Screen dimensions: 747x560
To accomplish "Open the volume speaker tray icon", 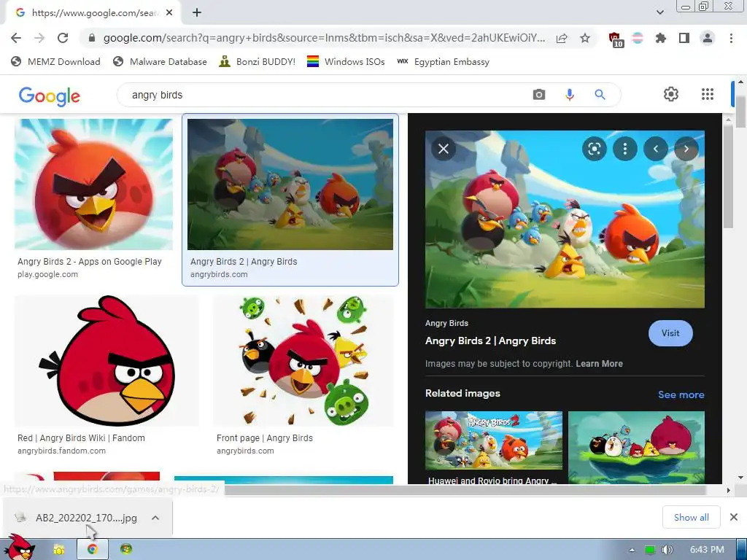I will tap(667, 550).
